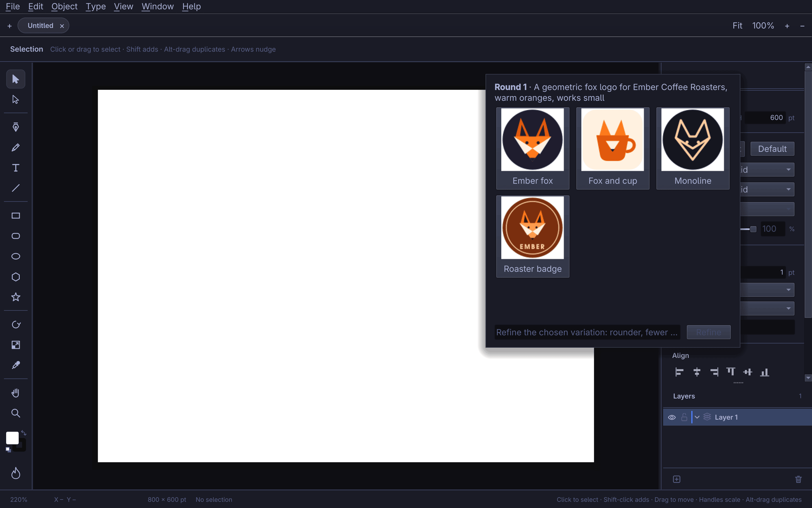
Task: Click the 1 pt stroke width field
Action: pos(763,272)
